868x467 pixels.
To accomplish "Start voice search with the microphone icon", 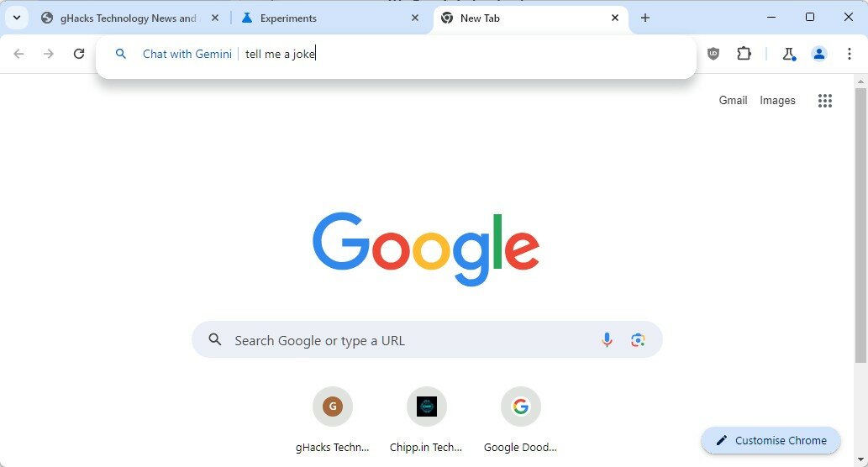I will pyautogui.click(x=607, y=339).
